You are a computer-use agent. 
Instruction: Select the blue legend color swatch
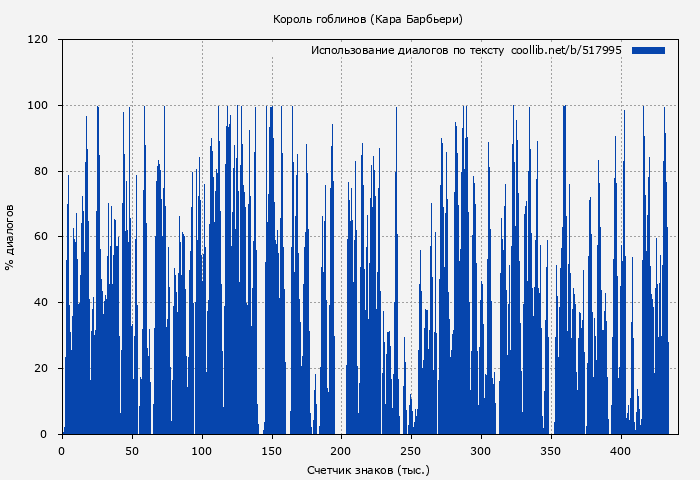(x=648, y=50)
